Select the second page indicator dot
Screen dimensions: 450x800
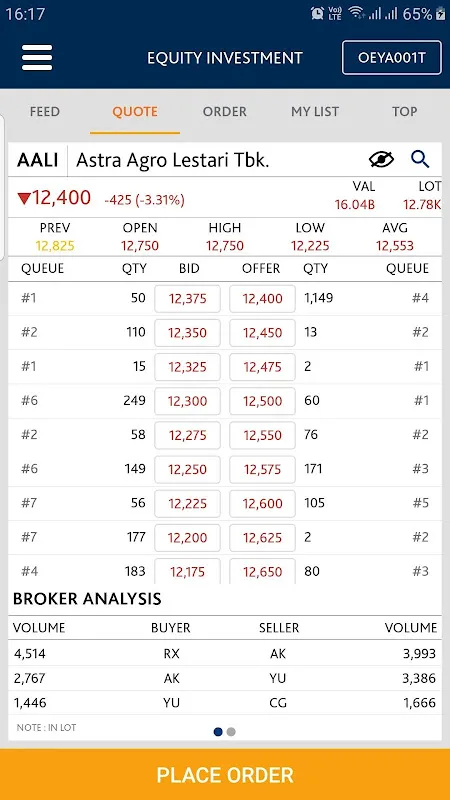pos(231,732)
